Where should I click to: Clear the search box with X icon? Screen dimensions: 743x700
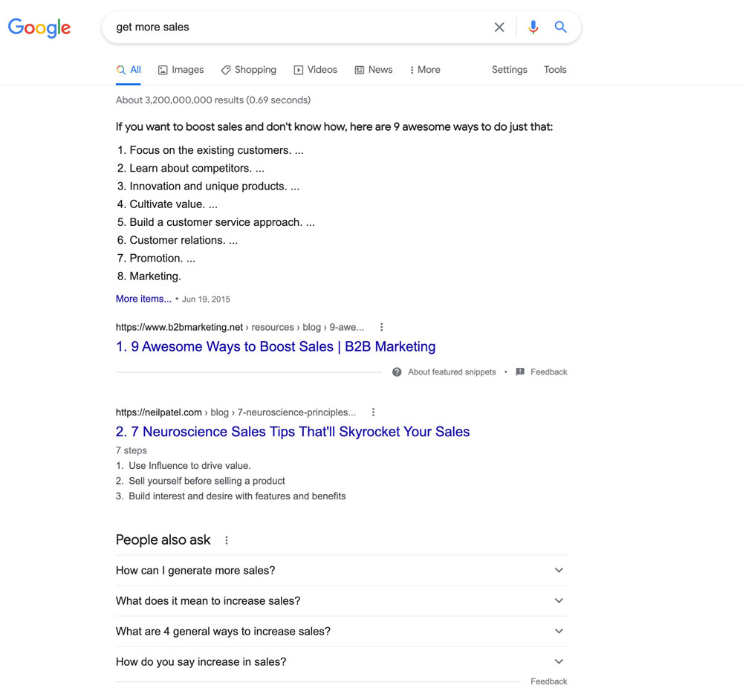499,27
